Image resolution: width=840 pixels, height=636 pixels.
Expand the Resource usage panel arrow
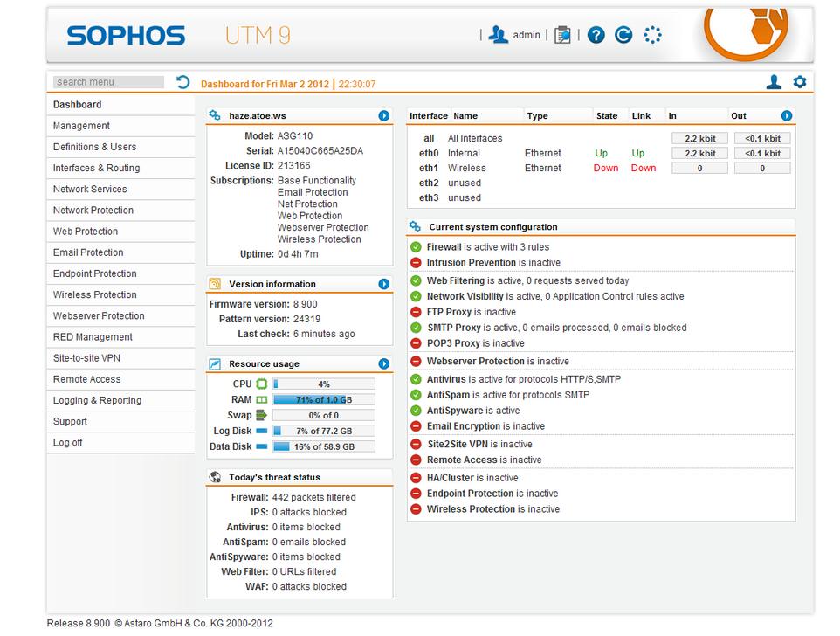click(x=383, y=363)
